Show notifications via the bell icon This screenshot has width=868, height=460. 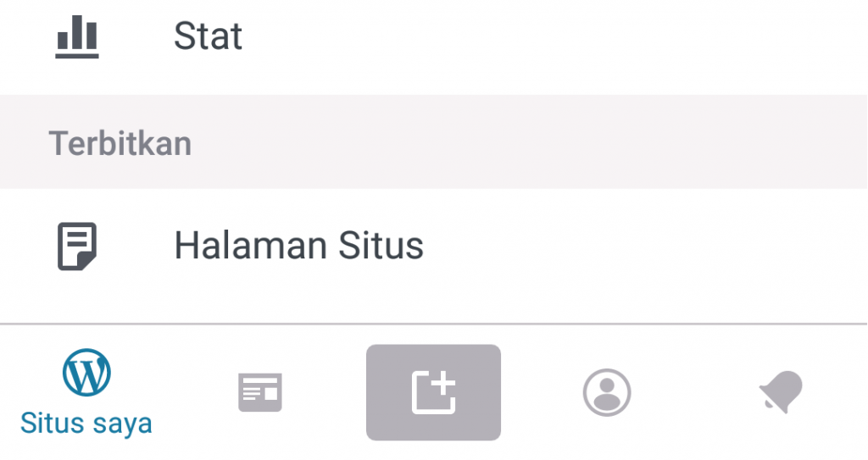(x=781, y=392)
